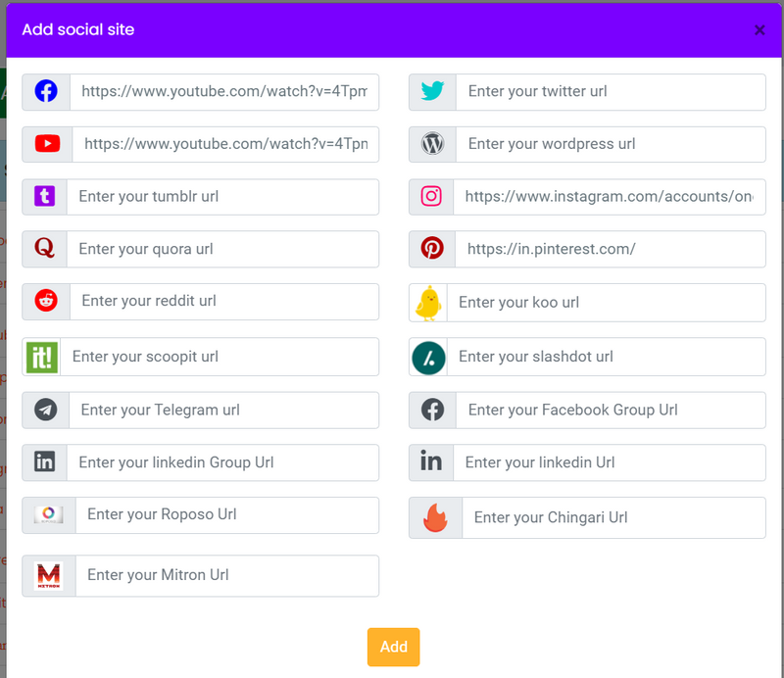Click the Mitron icon
Screen dimensions: 784x678
pos(48,576)
